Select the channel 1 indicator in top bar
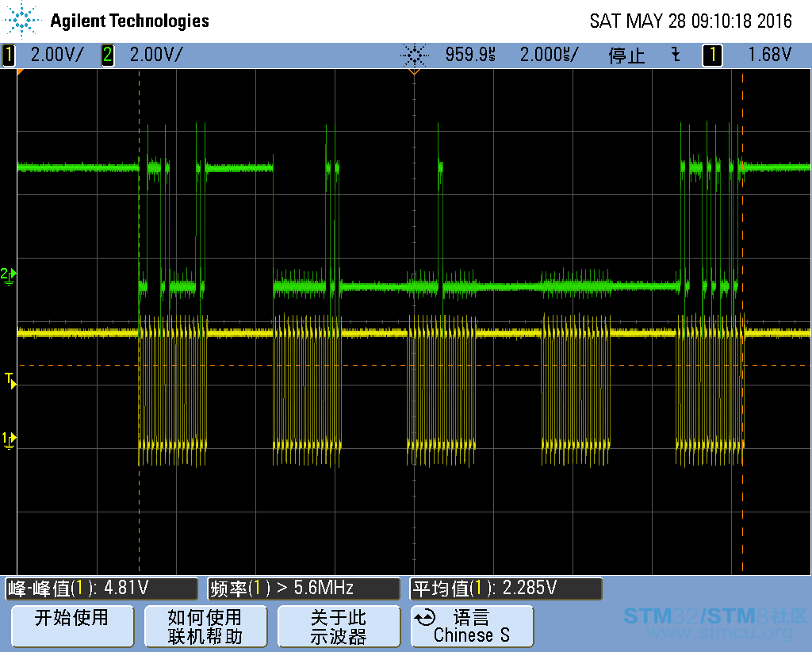 tap(8, 55)
